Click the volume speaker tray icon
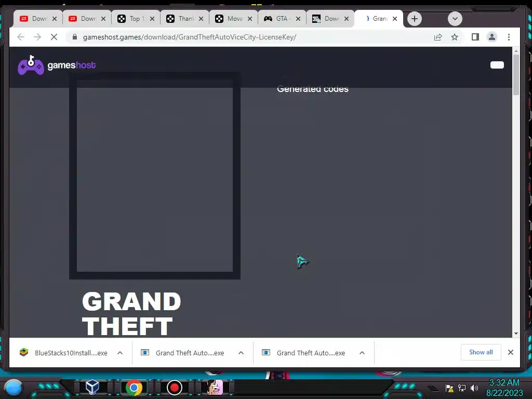The height and width of the screenshot is (399, 532). 474,388
